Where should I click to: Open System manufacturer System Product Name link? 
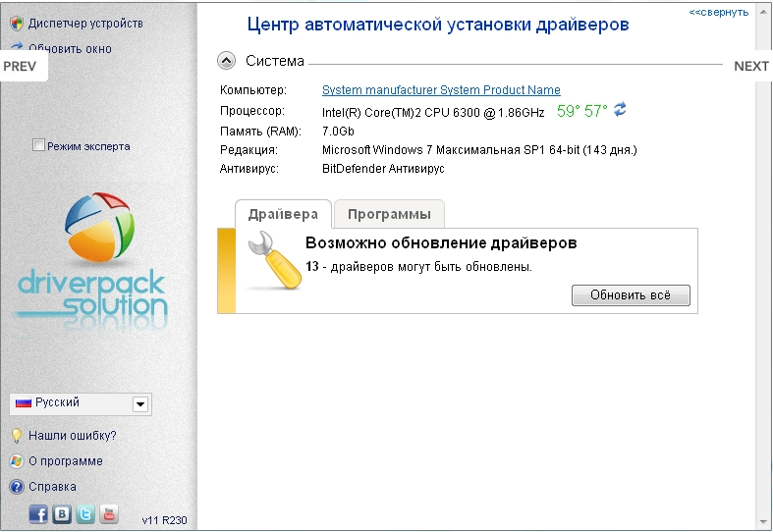coord(441,90)
